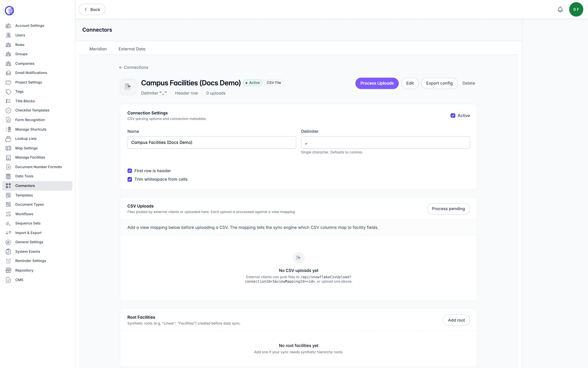
Task: Click Export config button
Action: (439, 83)
